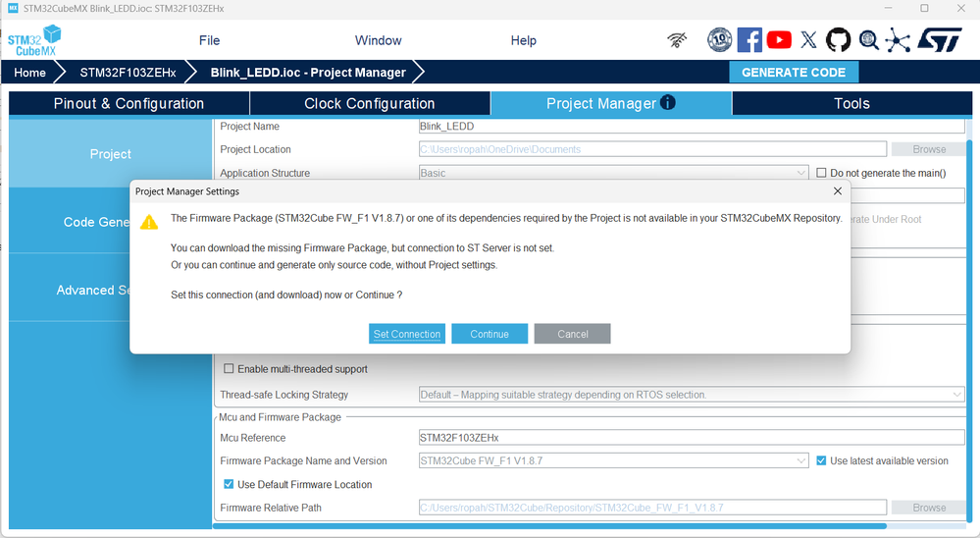Click the warning triangle icon in dialog
Viewport: 980px width, 538px height.
(x=149, y=222)
